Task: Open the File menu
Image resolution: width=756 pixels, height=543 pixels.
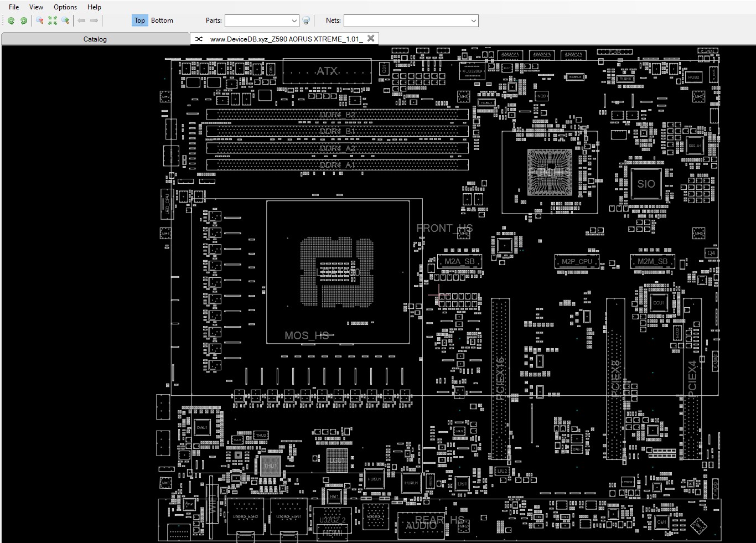Action: [x=14, y=7]
